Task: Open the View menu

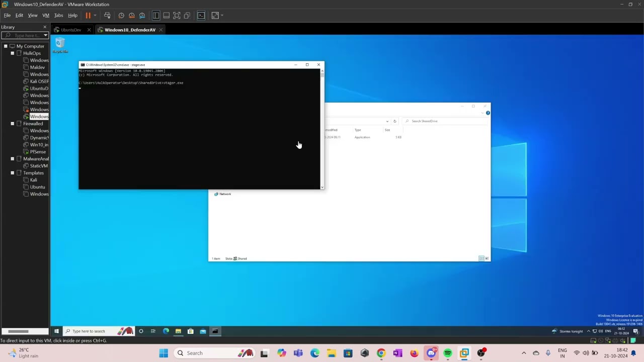Action: [x=33, y=16]
